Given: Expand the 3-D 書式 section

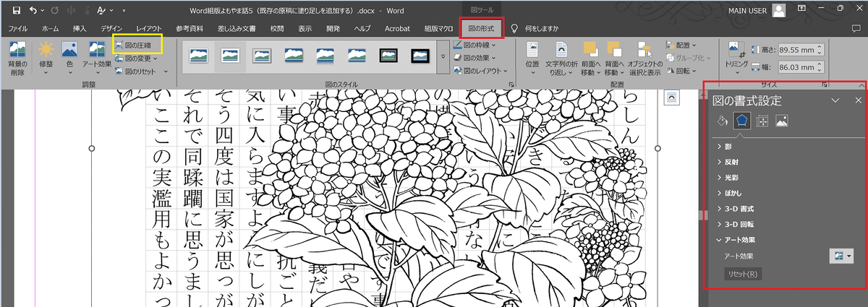Looking at the screenshot, I should coord(733,209).
